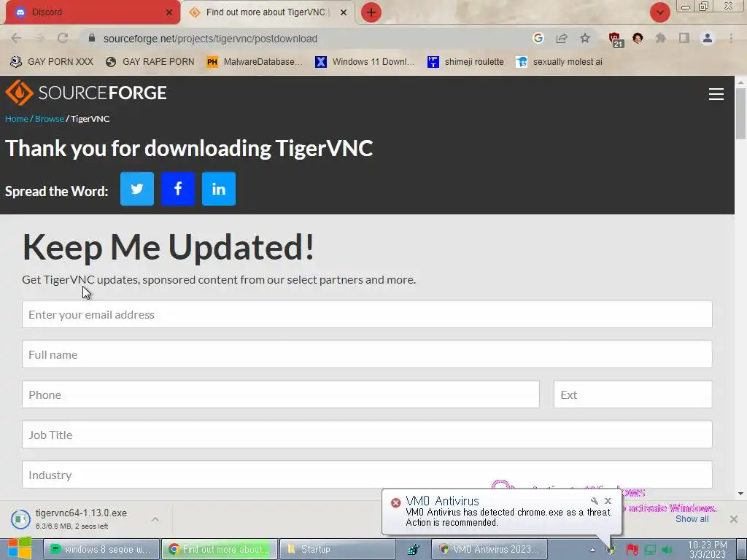Click the Full name field
This screenshot has height=560, width=747.
pyautogui.click(x=367, y=354)
